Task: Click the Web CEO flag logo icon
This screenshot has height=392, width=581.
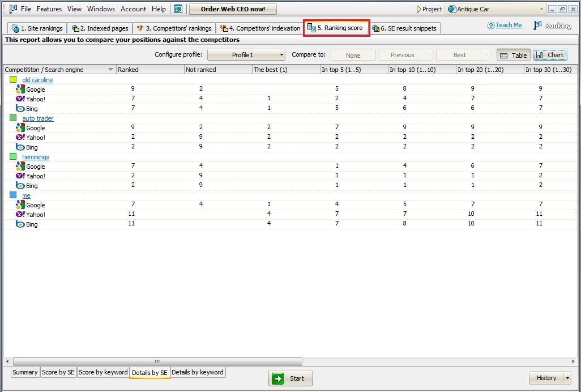Action: 14,8
